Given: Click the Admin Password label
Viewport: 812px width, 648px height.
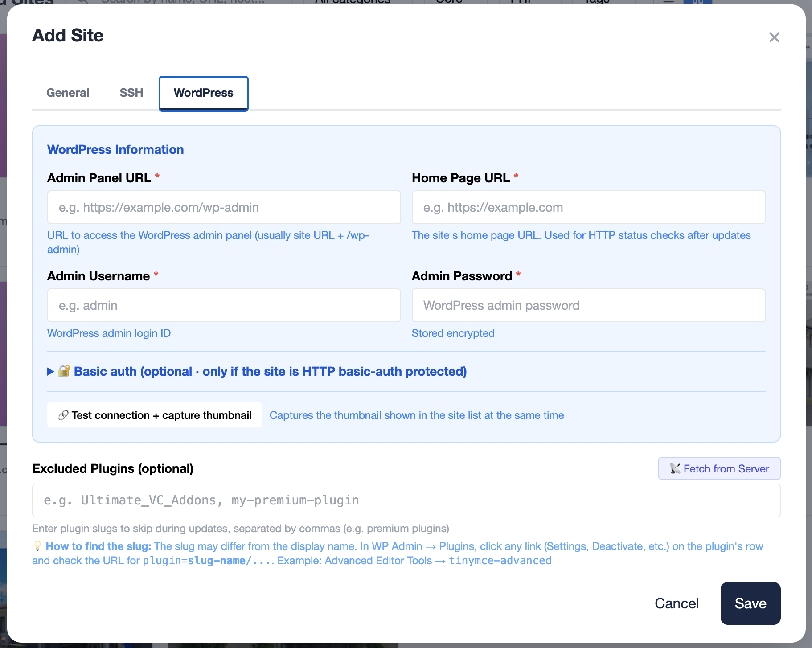Looking at the screenshot, I should 462,276.
